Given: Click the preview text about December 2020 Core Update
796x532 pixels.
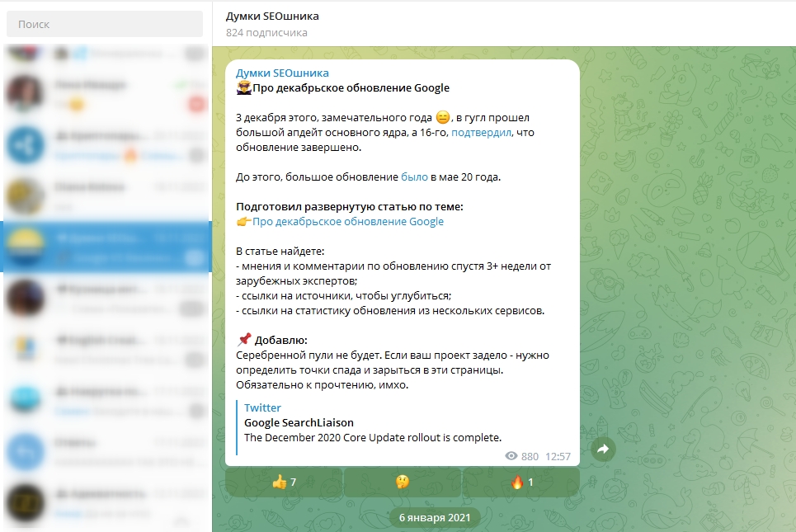Looking at the screenshot, I should pyautogui.click(x=373, y=438).
